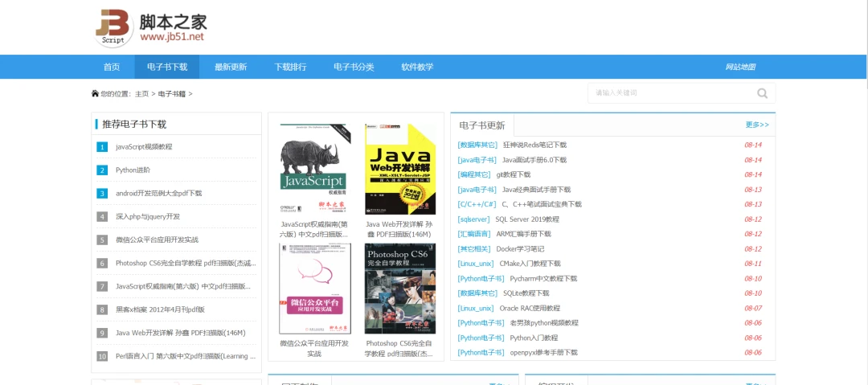Open 下载排行 in navigation bar
Screen dimensions: 868x385
click(x=290, y=67)
